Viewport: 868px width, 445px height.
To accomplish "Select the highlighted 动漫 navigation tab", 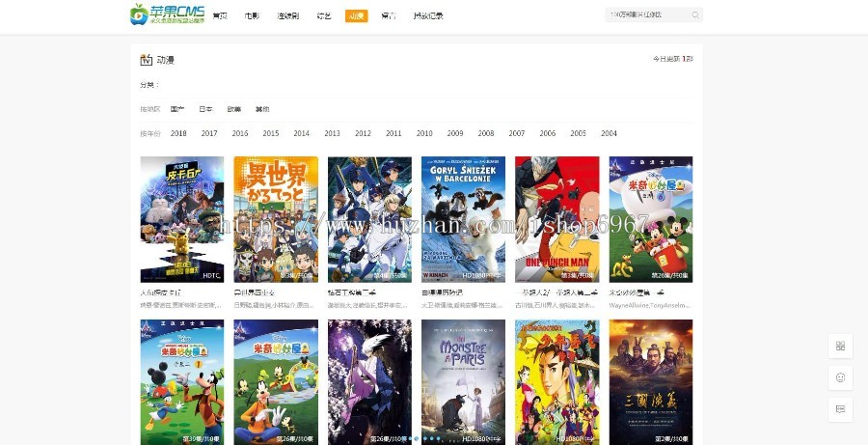I will pos(356,16).
